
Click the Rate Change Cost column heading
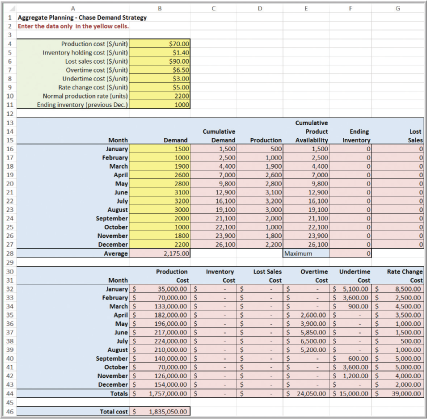coord(405,276)
